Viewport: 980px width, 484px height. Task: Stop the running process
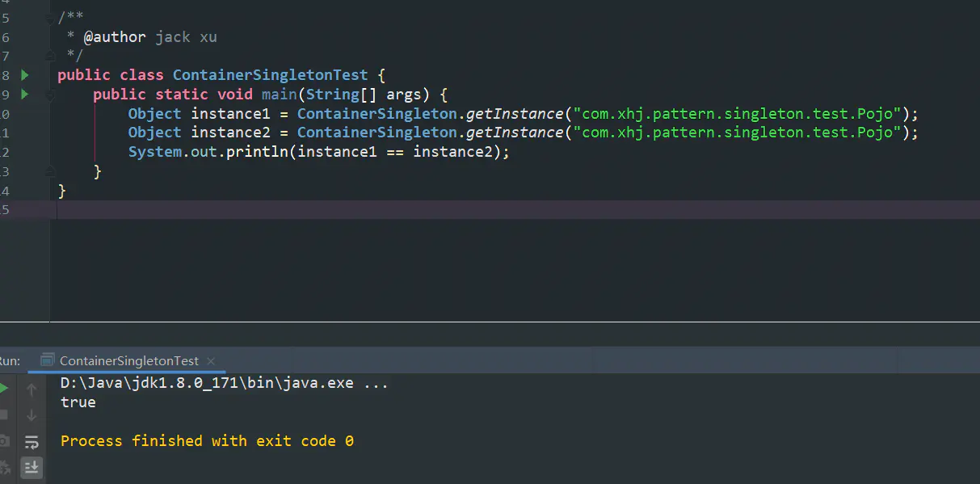tap(3, 415)
